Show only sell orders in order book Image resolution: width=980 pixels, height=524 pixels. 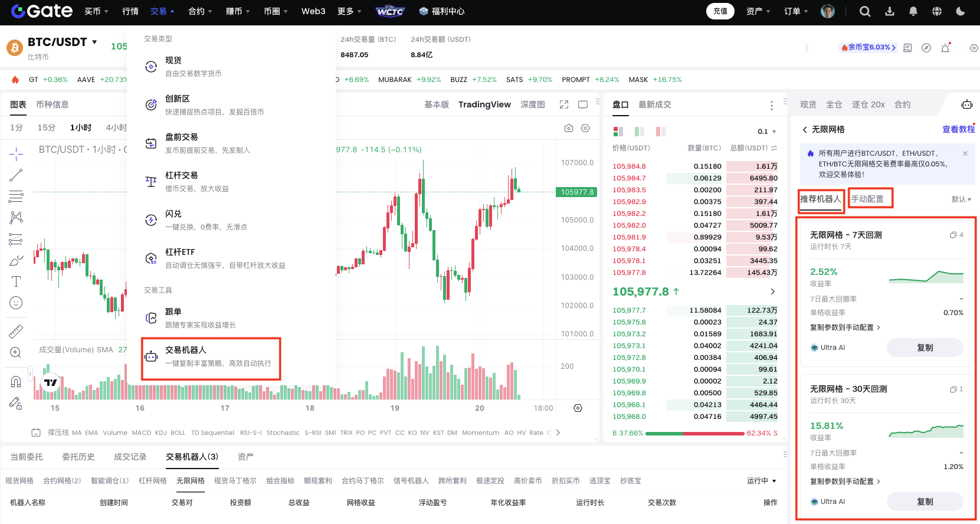point(661,132)
